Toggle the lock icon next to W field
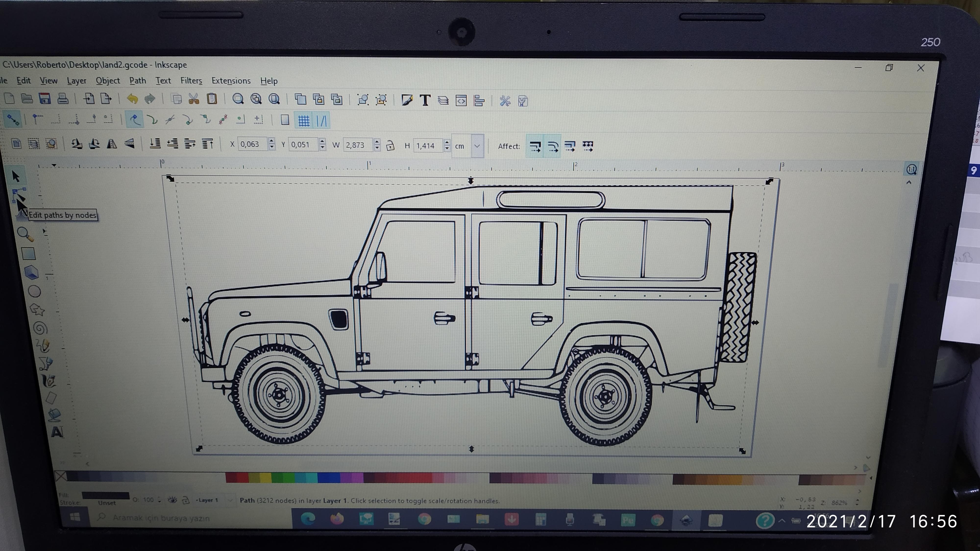Image resolution: width=980 pixels, height=551 pixels. [x=391, y=145]
